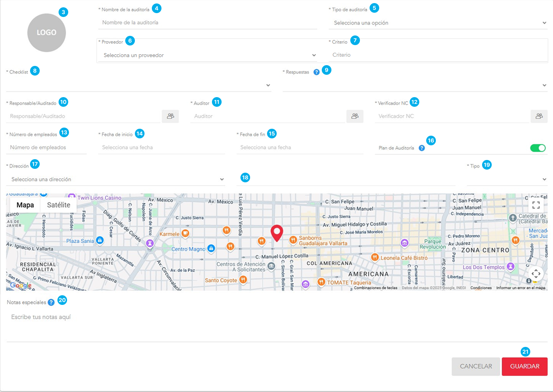Image resolution: width=553 pixels, height=392 pixels.
Task: Open the Dirección dropdown list
Action: pyautogui.click(x=116, y=180)
